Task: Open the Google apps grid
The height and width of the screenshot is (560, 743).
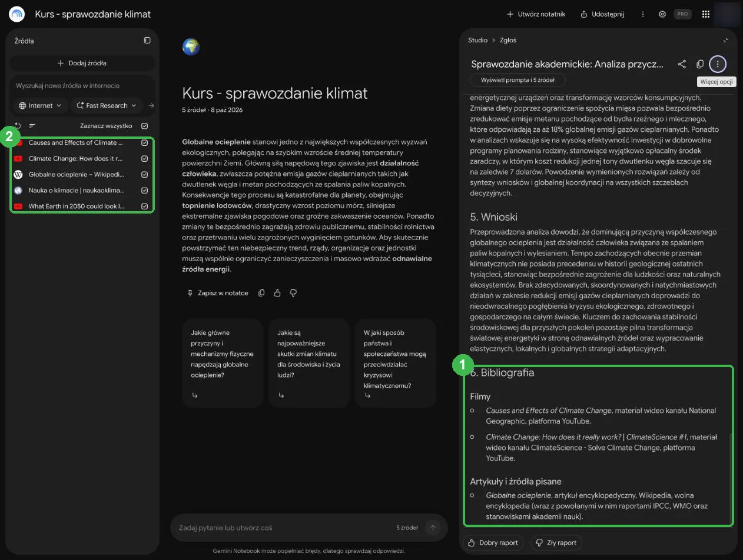Action: 706,14
